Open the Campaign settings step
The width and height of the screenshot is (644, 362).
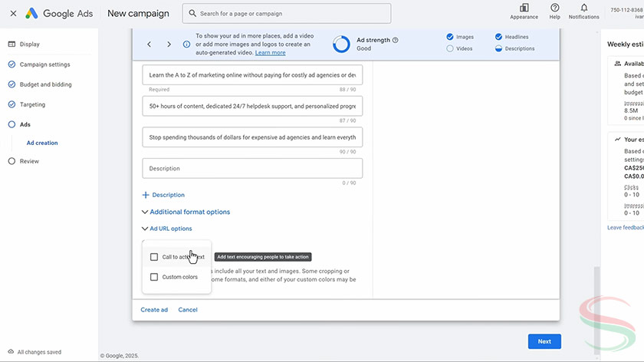(44, 64)
